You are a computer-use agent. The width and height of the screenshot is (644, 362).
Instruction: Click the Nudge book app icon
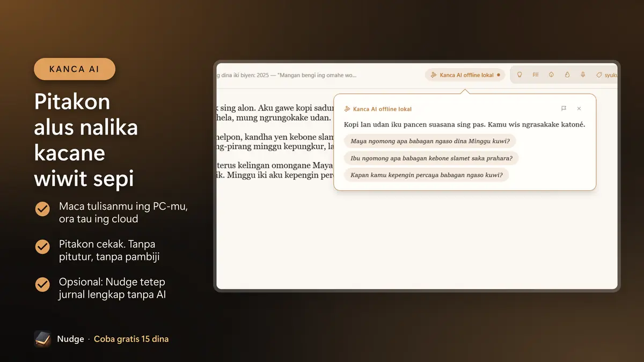(42, 339)
